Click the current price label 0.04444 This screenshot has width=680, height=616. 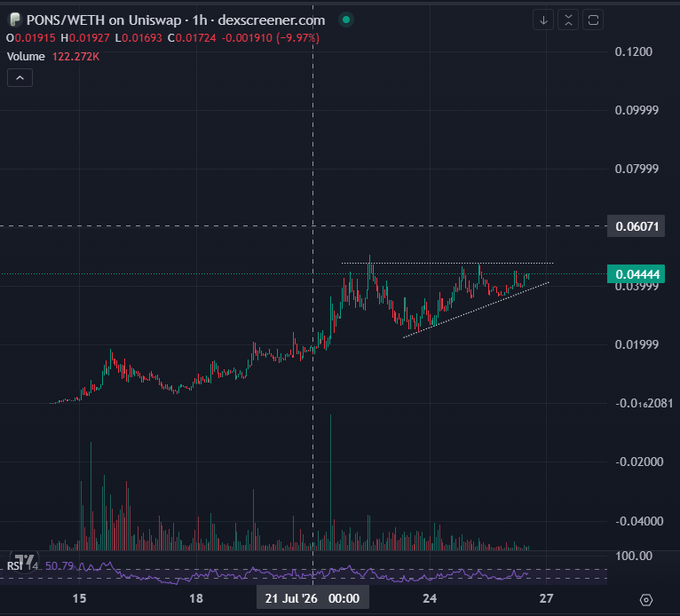[636, 274]
